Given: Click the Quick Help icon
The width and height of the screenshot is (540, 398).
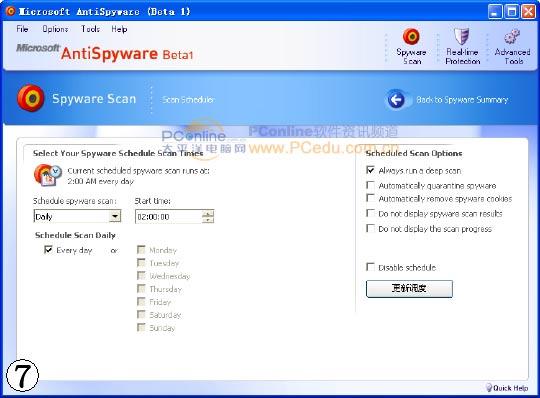Looking at the screenshot, I should [489, 388].
